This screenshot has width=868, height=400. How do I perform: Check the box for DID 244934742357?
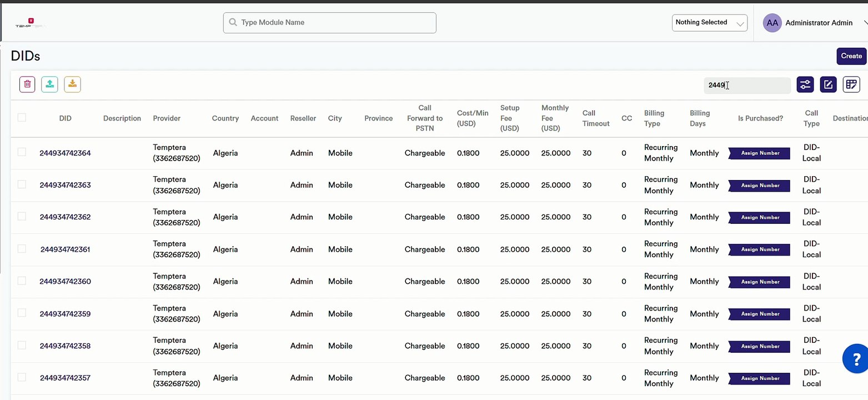point(22,377)
